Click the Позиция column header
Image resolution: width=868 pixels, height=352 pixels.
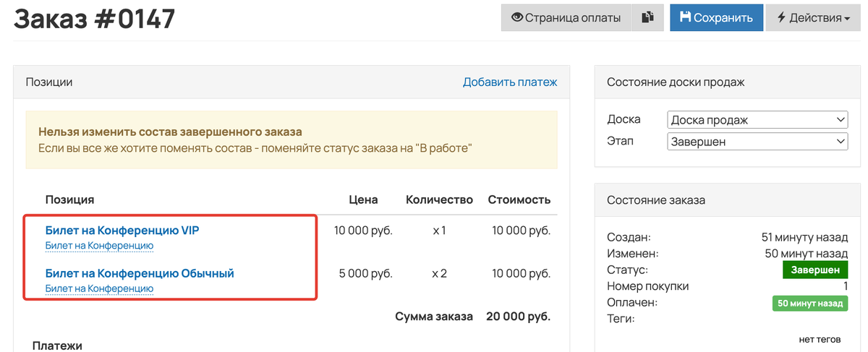click(x=69, y=199)
